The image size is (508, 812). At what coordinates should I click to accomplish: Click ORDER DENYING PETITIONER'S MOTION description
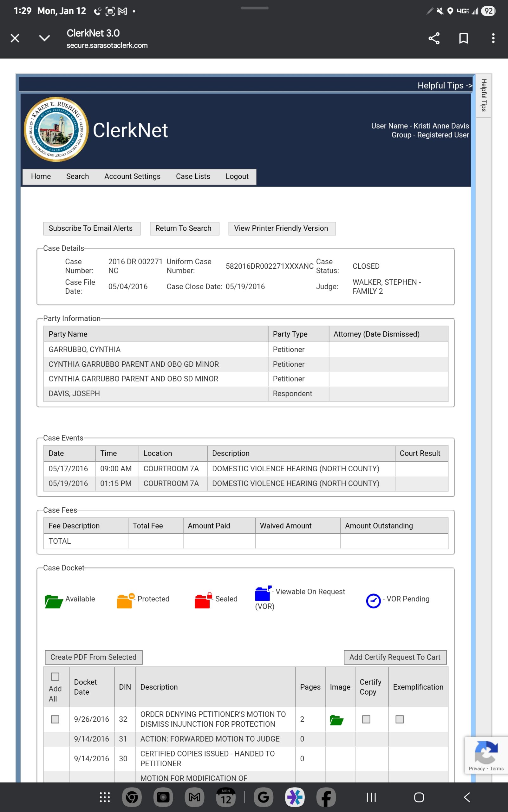click(x=213, y=719)
